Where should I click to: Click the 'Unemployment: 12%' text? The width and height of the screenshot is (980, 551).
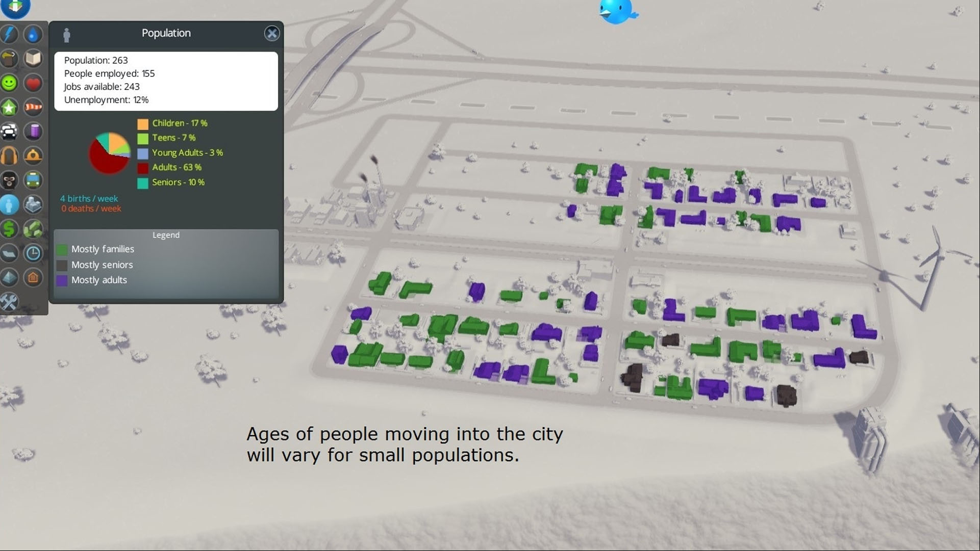click(x=106, y=100)
